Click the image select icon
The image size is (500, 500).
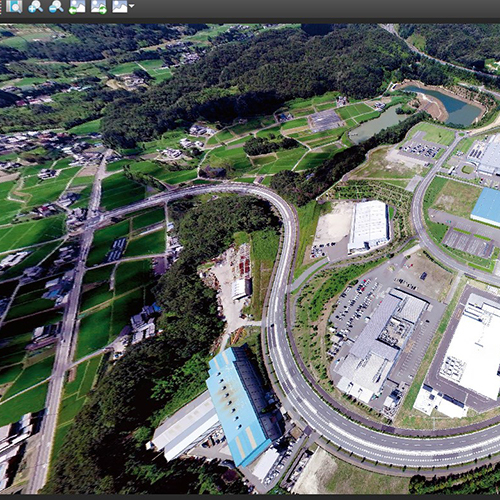click(120, 6)
